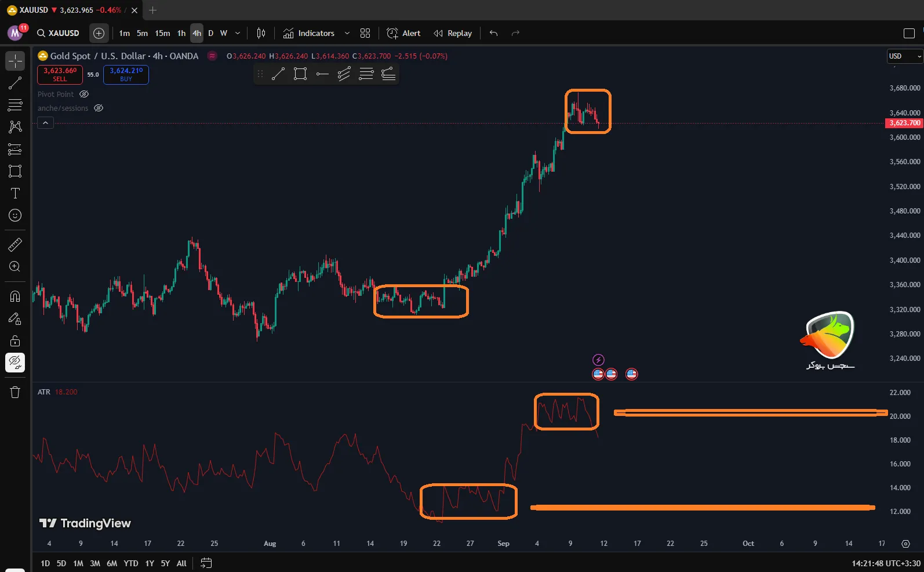Select 1D date range
The image size is (924, 572).
pyautogui.click(x=45, y=563)
